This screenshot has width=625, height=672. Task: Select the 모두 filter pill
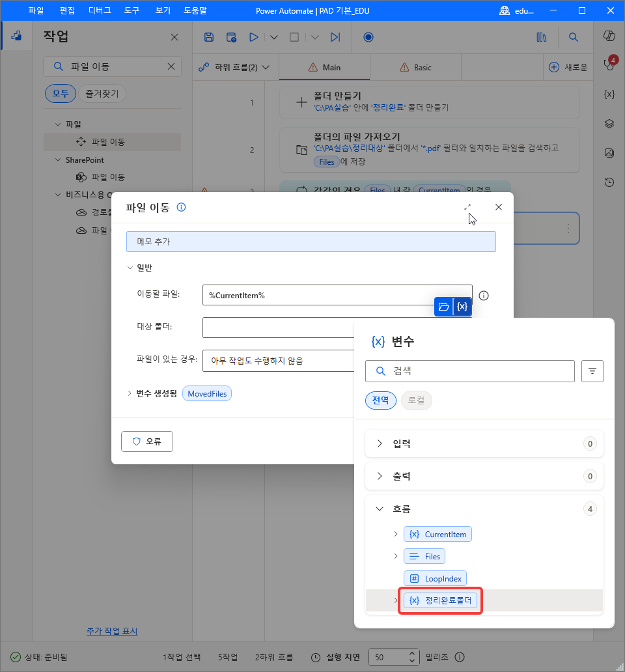coord(61,93)
